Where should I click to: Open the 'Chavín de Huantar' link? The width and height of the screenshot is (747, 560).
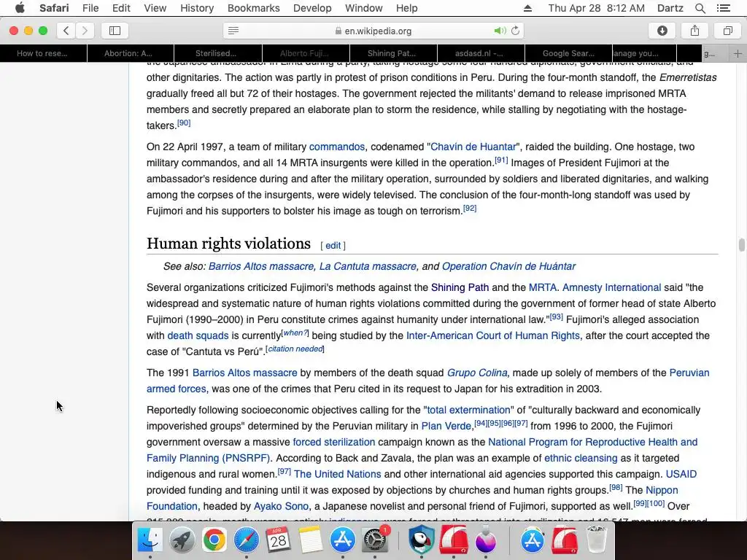tap(473, 147)
